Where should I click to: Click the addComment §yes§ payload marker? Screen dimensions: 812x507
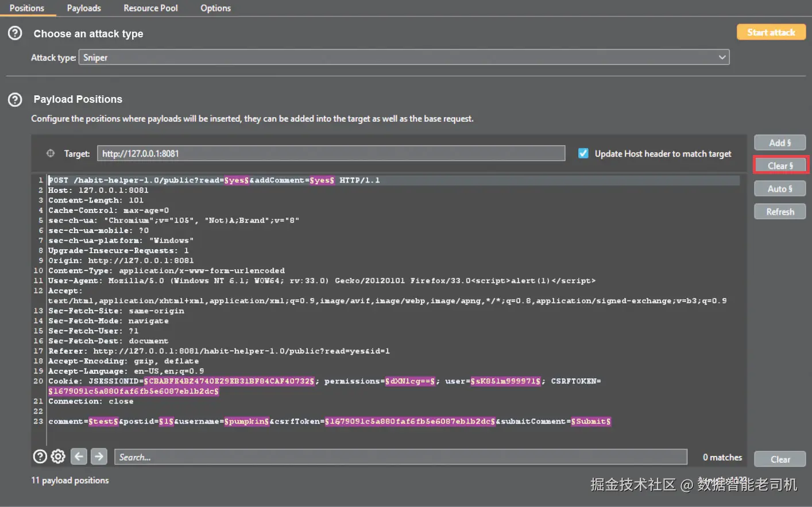coord(322,180)
